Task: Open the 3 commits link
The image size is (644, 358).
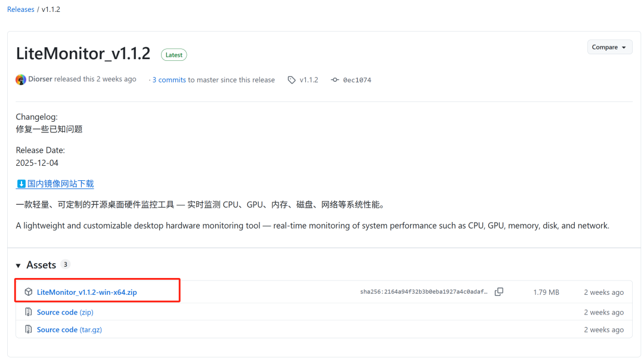Action: [169, 80]
